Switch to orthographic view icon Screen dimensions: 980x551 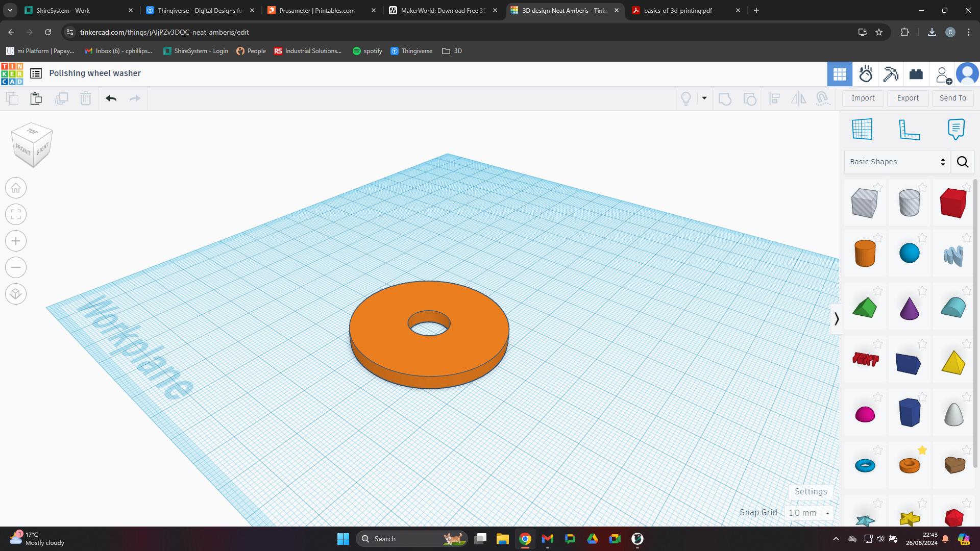pyautogui.click(x=16, y=294)
